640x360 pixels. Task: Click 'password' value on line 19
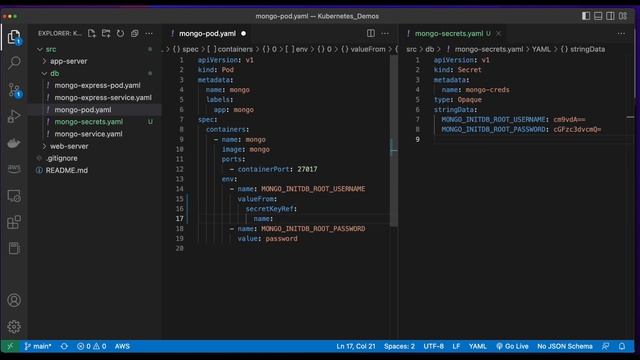(x=282, y=239)
